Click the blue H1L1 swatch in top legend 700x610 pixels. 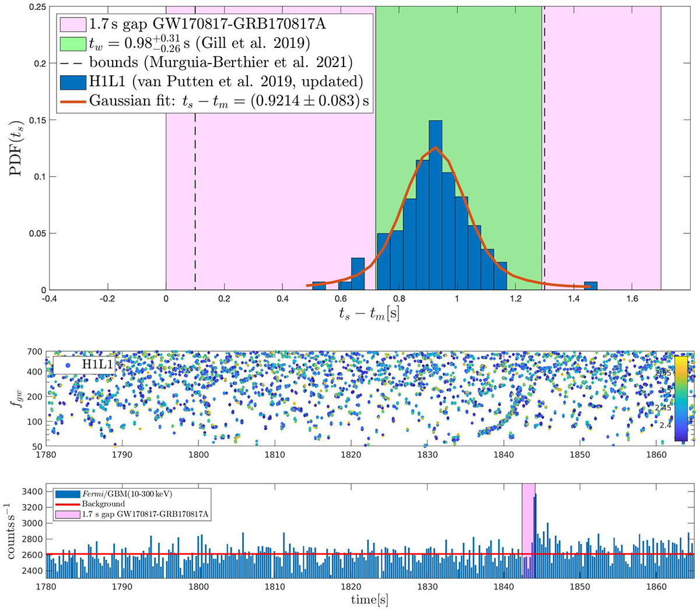coord(73,81)
